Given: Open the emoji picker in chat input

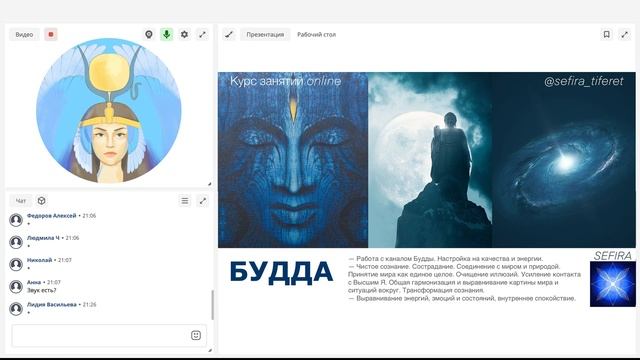Looking at the screenshot, I should [x=196, y=335].
